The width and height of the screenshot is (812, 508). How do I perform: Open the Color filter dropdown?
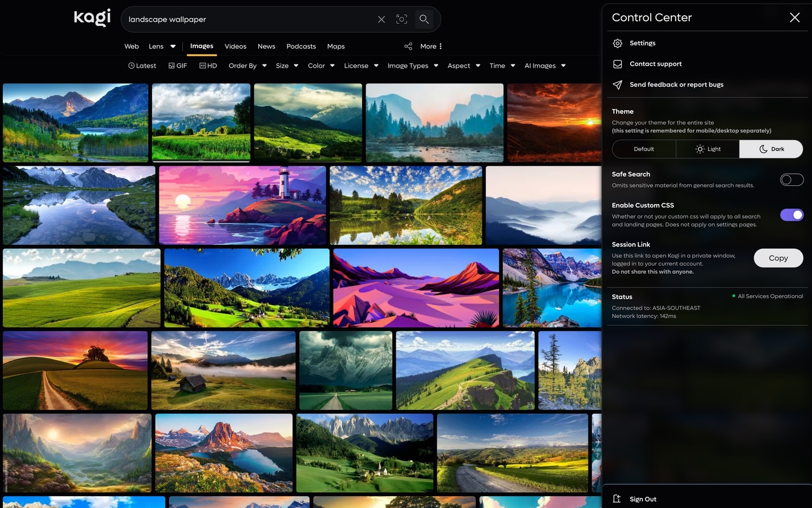tap(321, 66)
